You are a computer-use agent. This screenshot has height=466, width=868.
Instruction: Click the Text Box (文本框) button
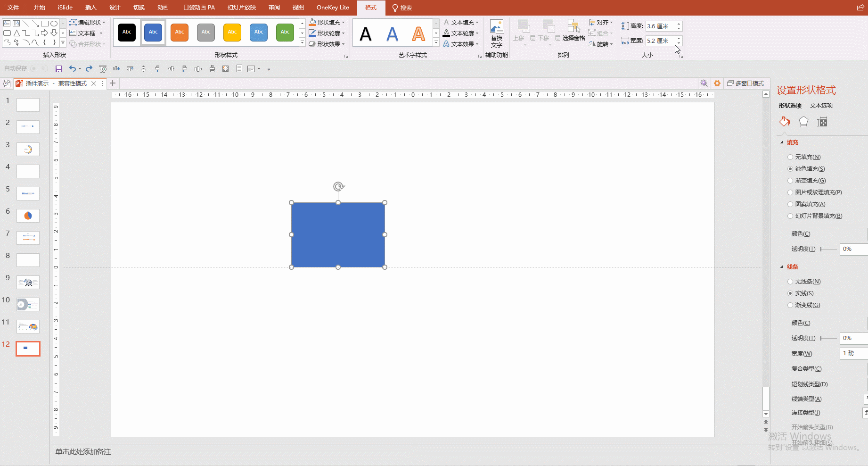click(x=86, y=33)
